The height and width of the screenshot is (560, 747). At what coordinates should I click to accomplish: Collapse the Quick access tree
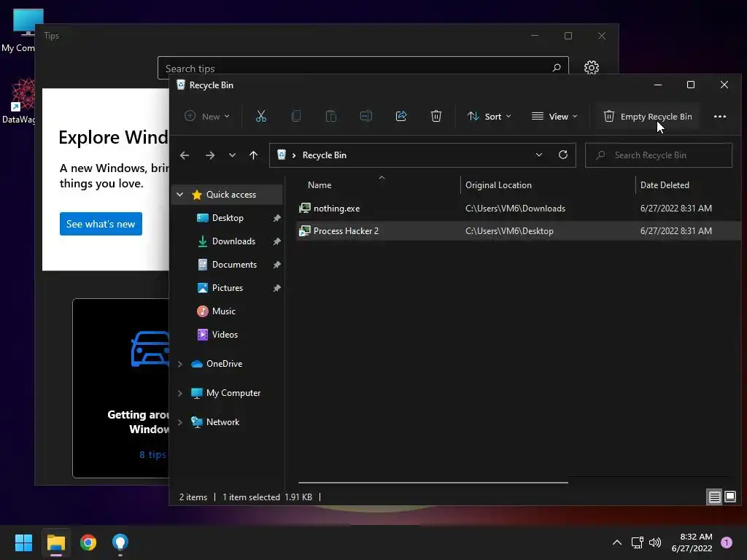point(180,194)
